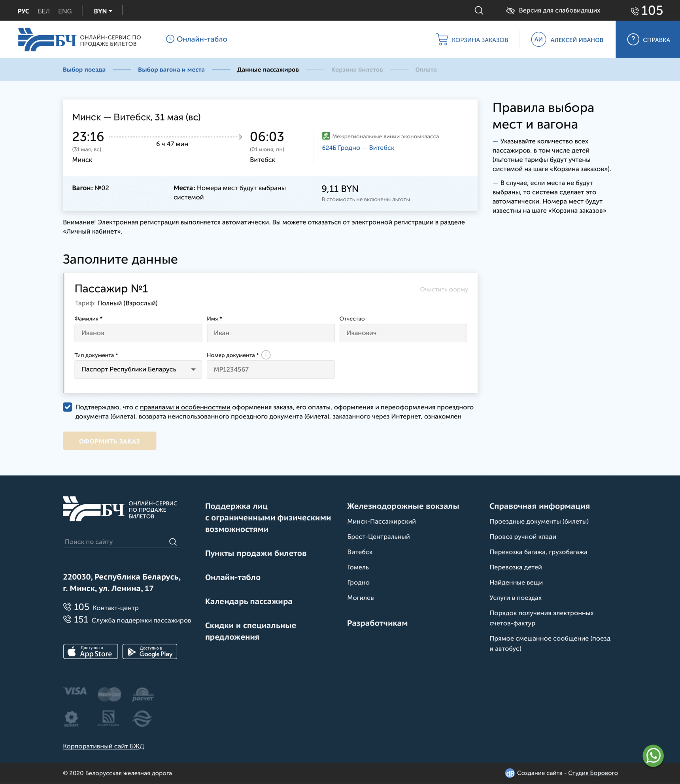Open the App Store badge
Screen dimensions: 680x784
coord(91,651)
